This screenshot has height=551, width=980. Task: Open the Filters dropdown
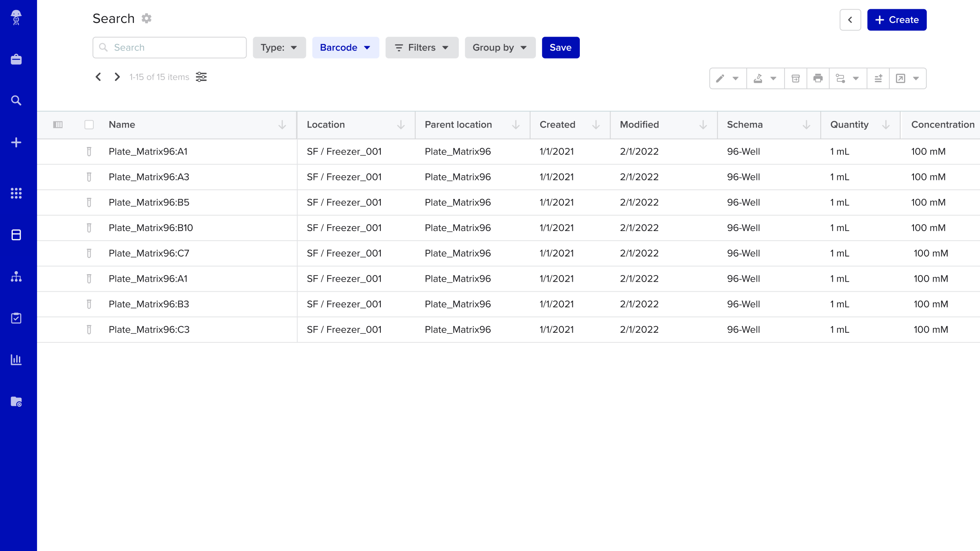(422, 48)
